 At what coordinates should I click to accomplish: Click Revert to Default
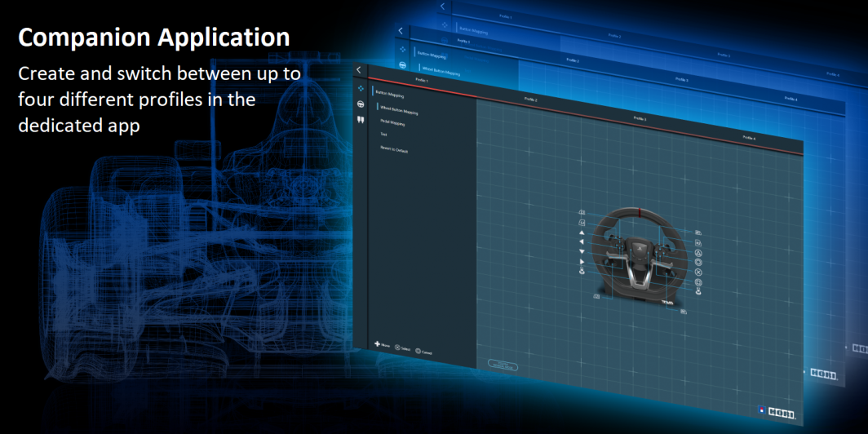click(x=393, y=150)
